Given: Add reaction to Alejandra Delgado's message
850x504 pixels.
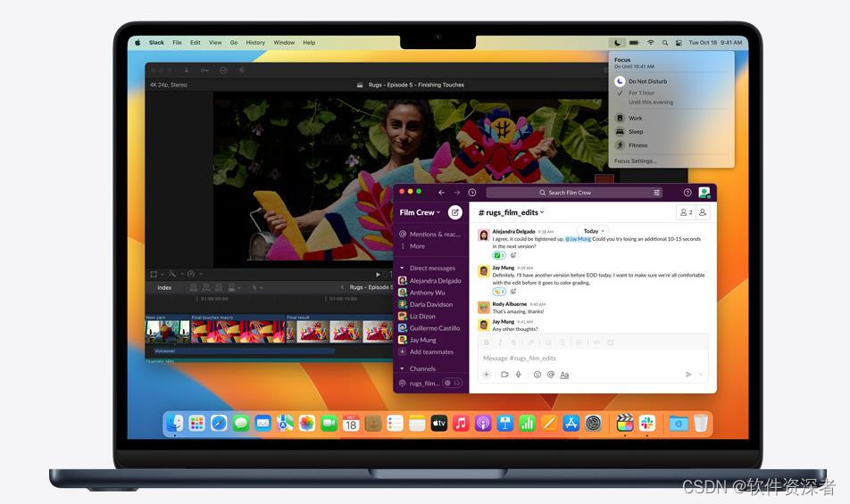Looking at the screenshot, I should 512,255.
